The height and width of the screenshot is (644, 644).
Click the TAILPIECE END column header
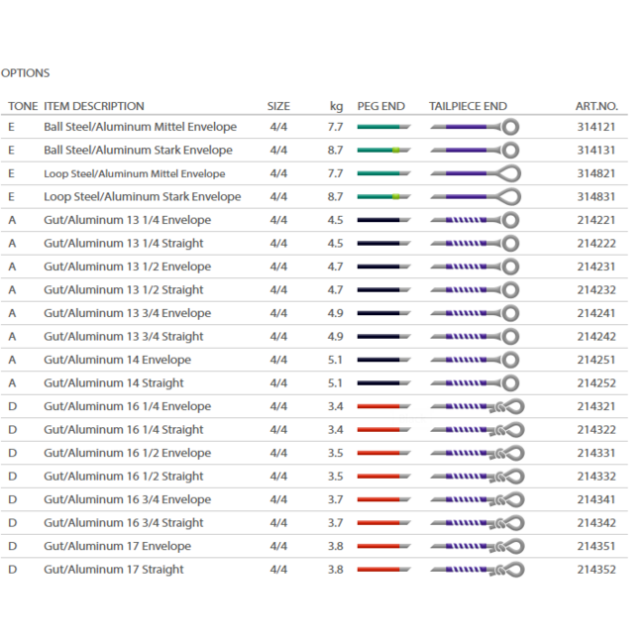tap(468, 106)
